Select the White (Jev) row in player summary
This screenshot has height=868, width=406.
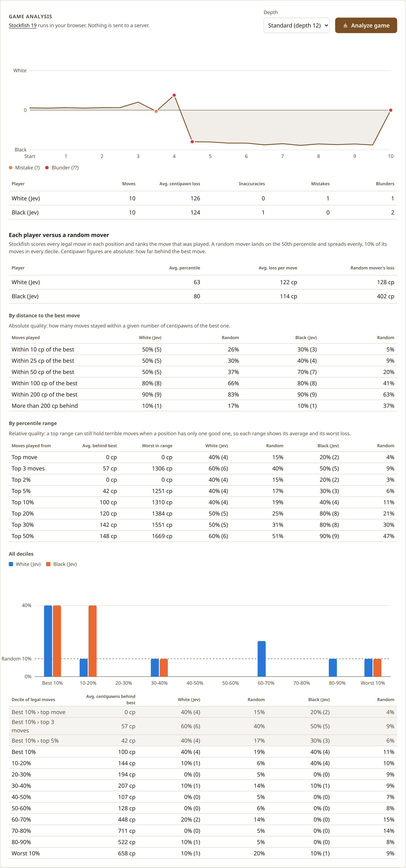point(203,198)
